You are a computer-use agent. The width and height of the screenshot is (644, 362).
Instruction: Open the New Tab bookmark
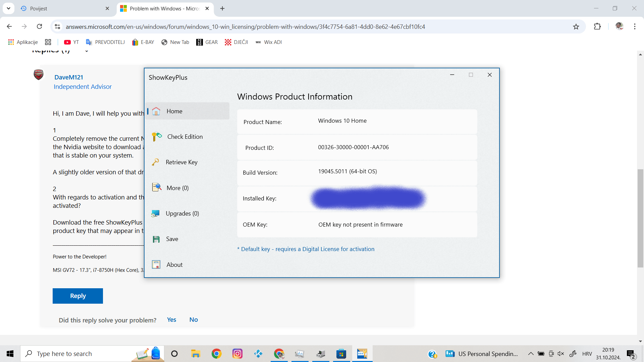pyautogui.click(x=175, y=42)
